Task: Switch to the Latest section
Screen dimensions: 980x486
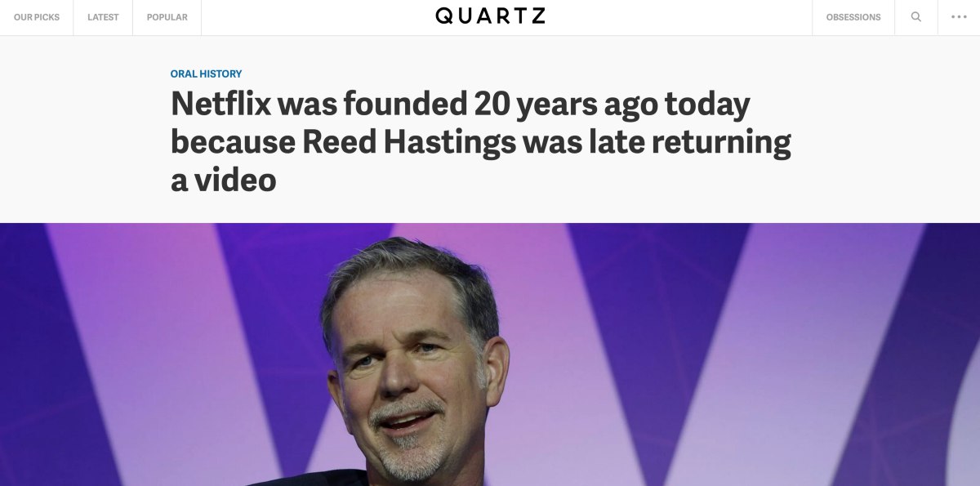Action: [103, 17]
